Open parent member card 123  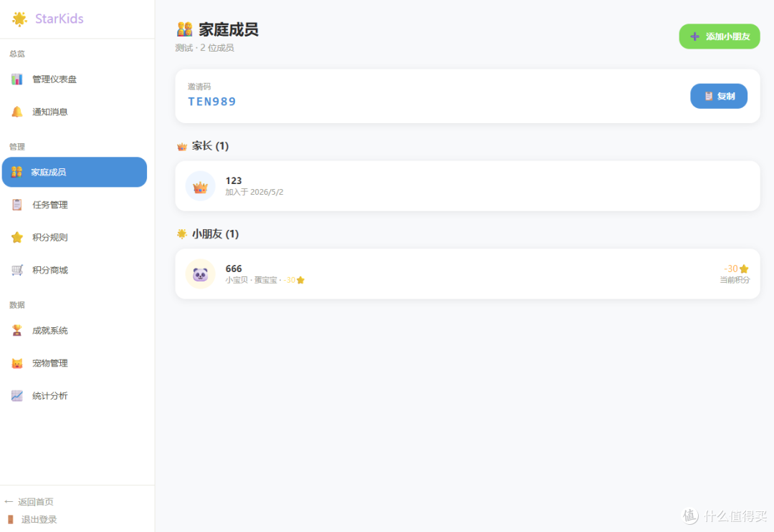point(467,186)
